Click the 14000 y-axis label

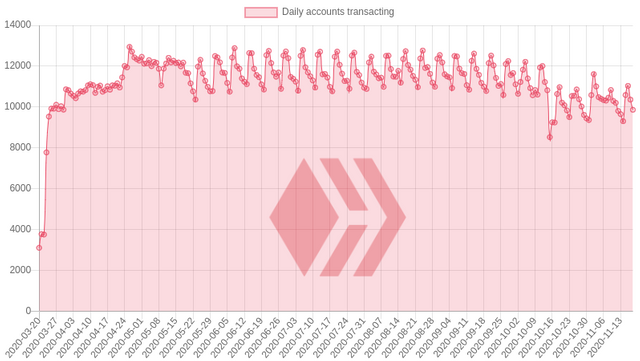coord(18,25)
